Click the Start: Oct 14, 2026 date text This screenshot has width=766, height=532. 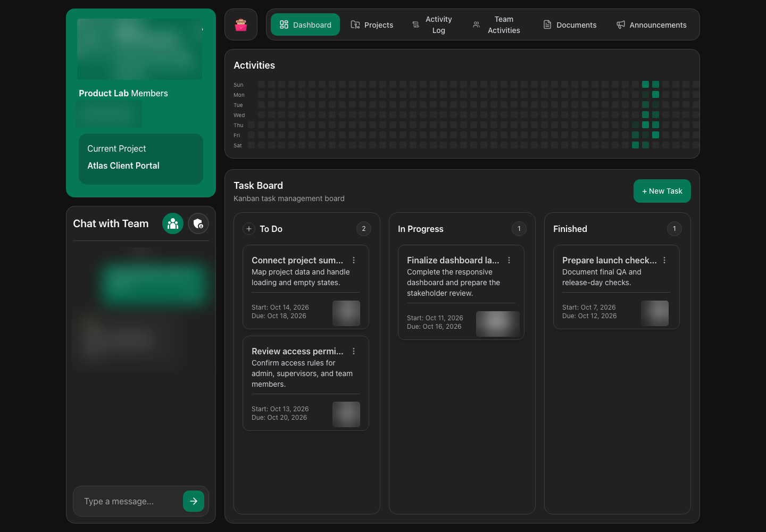pyautogui.click(x=280, y=307)
